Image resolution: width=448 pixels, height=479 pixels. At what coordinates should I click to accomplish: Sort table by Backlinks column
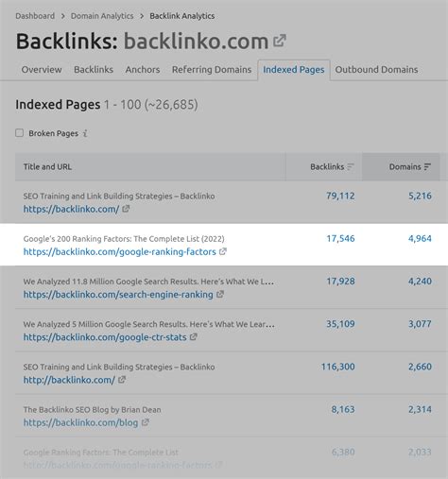click(332, 167)
